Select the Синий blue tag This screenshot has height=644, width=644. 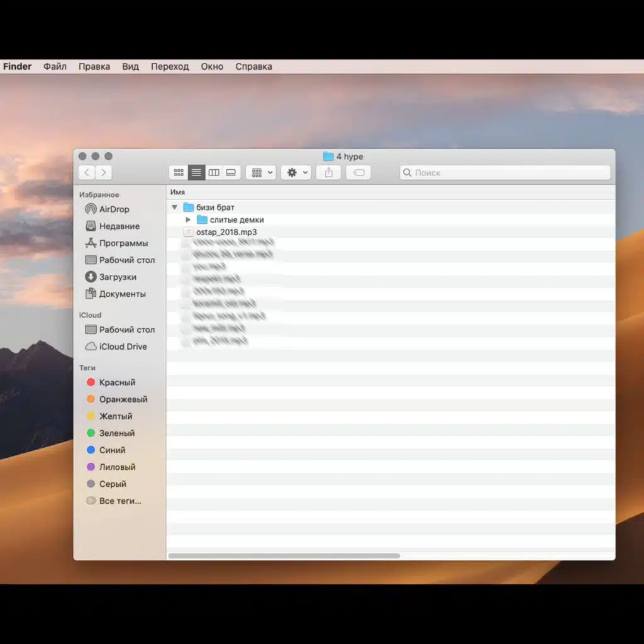pyautogui.click(x=112, y=450)
